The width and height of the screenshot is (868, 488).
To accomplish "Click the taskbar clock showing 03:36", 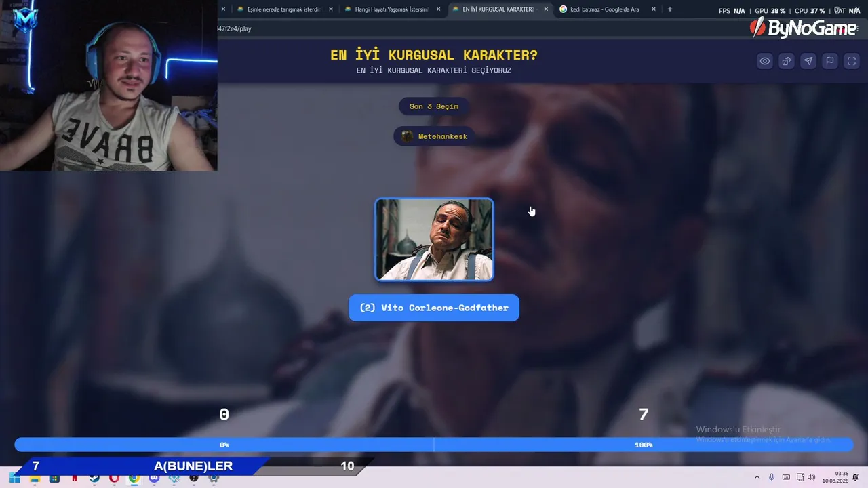I will tap(835, 477).
